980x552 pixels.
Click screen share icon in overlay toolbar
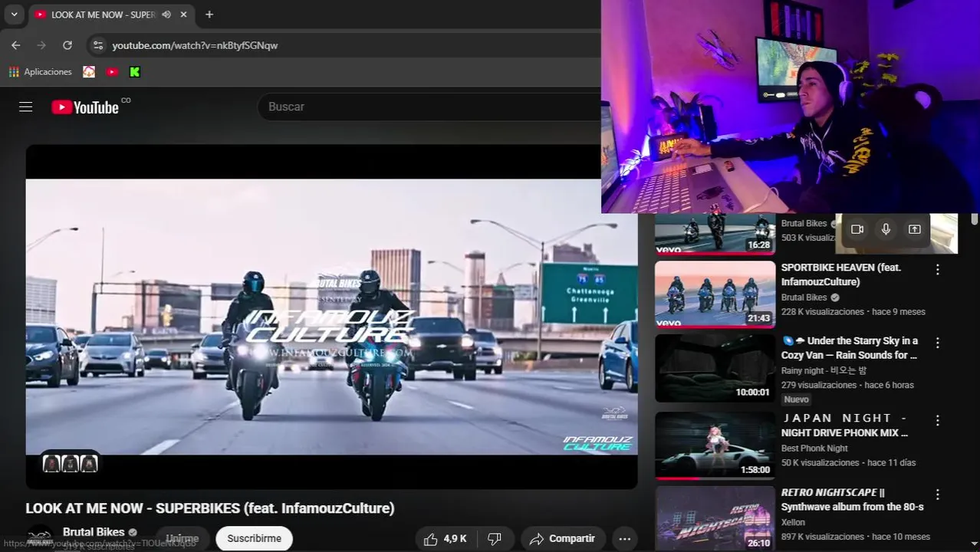pos(914,229)
